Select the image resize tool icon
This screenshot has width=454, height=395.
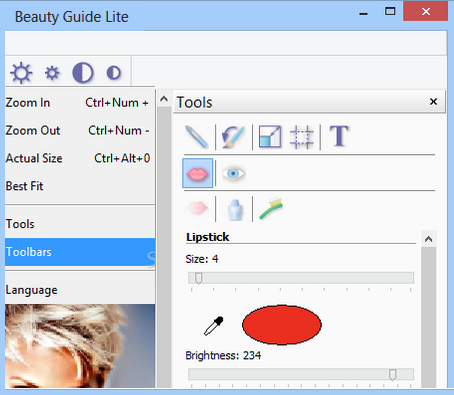click(270, 136)
